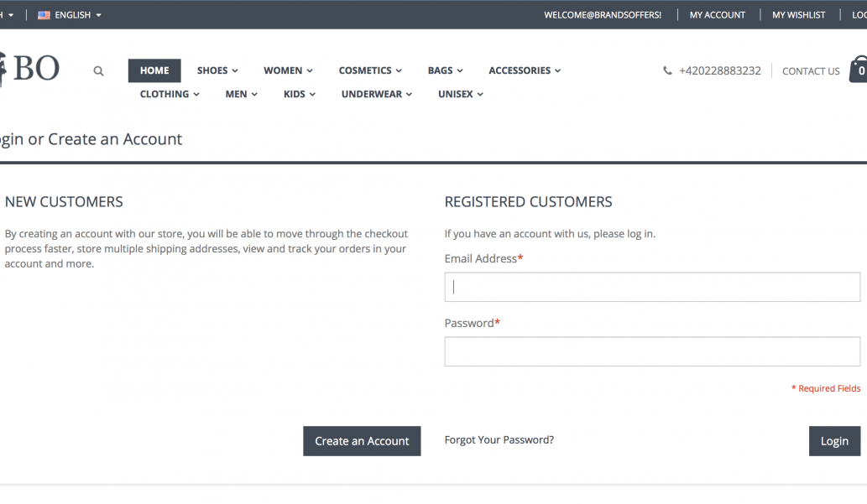Open the shopping bag cart icon

[859, 69]
